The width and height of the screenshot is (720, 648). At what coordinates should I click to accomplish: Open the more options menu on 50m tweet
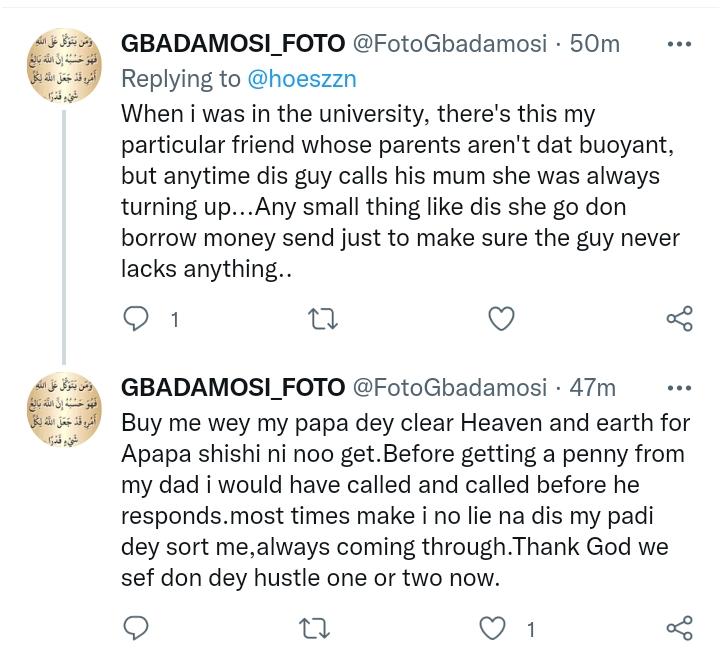coord(679,44)
